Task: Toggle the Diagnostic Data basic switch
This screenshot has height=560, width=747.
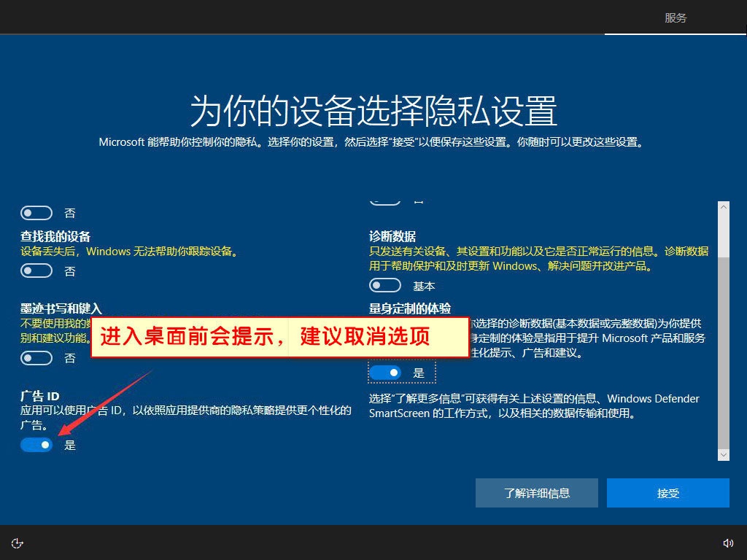Action: coord(385,286)
